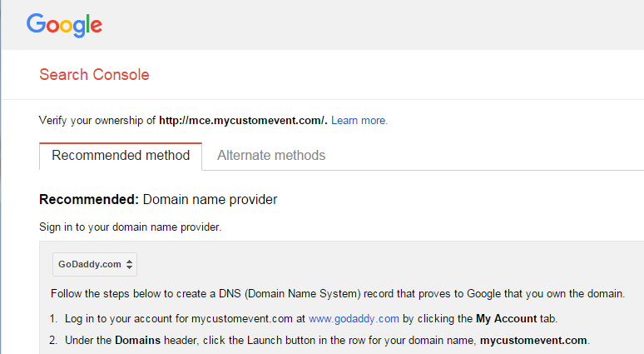
Task: Open the GoDaddy.com provider dropdown
Action: [x=95, y=264]
